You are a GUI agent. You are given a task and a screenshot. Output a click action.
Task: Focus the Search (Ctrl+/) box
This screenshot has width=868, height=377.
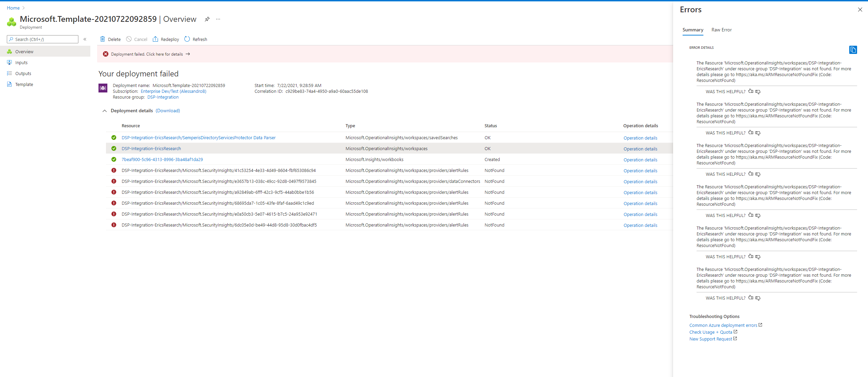[43, 39]
